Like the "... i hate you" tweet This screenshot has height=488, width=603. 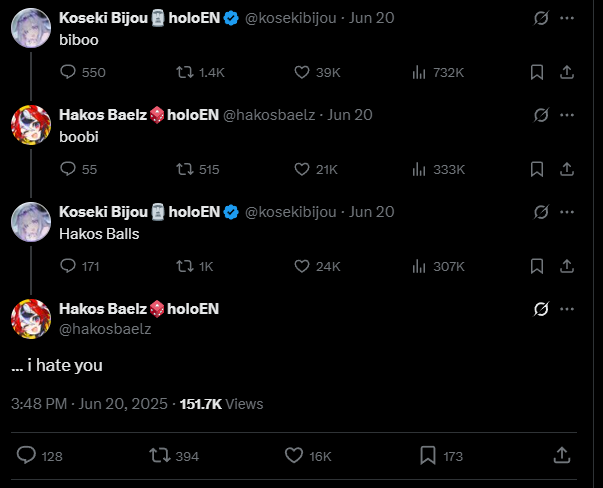[x=294, y=455]
